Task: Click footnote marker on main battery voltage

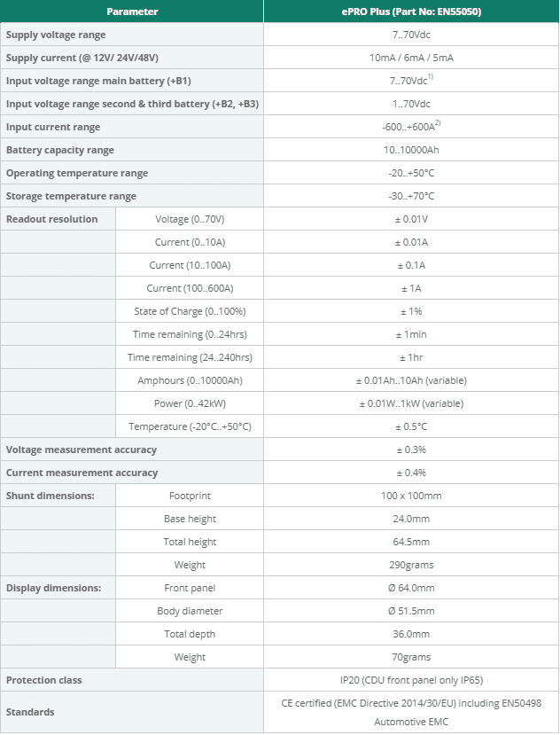Action: pos(431,77)
